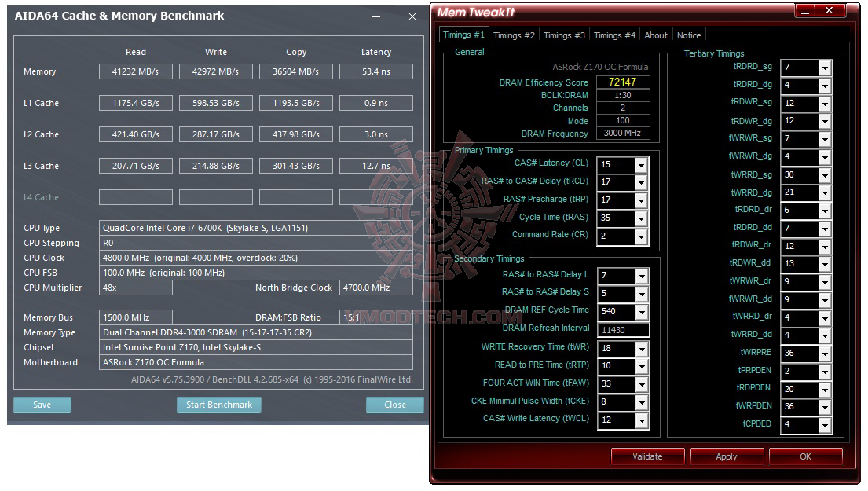Open Command Rate (CR) dropdown

click(641, 236)
